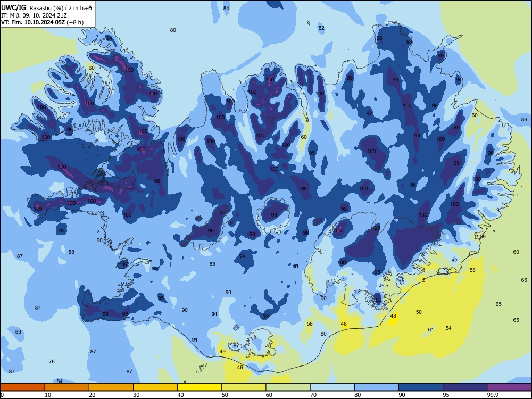Select the 83 humidity value on the map
Image resolution: width=532 pixels, height=399 pixels.
point(18,331)
